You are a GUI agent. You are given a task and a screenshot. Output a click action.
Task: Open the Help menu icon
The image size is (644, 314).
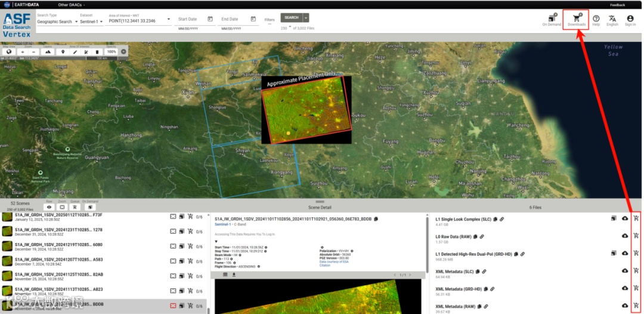pos(596,20)
